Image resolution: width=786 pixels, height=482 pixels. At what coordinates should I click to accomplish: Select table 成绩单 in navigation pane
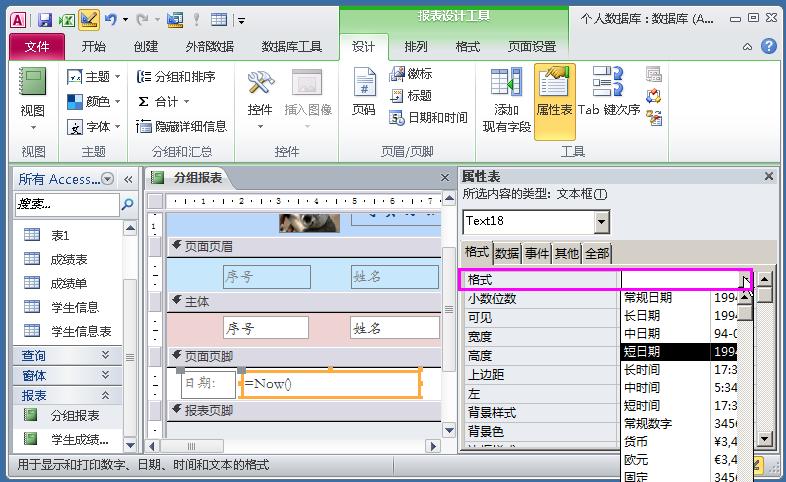(x=68, y=283)
